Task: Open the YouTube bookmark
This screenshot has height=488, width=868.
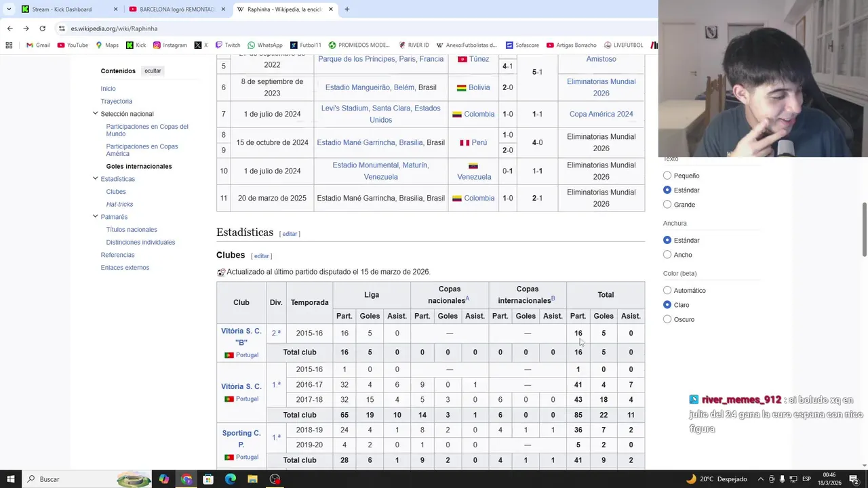Action: coord(73,45)
